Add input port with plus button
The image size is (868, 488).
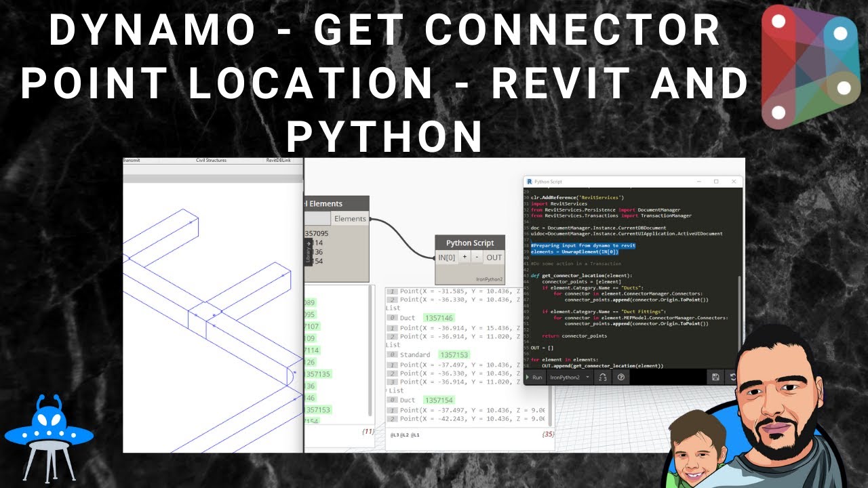pyautogui.click(x=465, y=258)
